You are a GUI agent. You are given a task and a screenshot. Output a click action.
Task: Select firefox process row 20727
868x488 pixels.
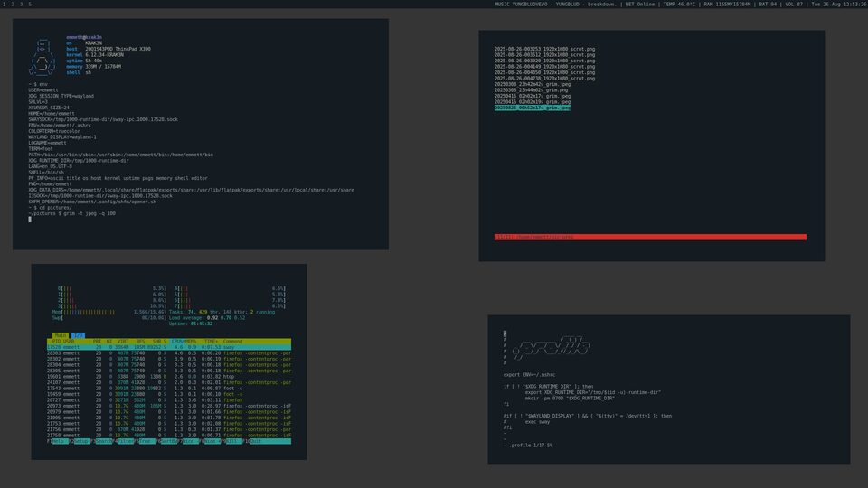tap(169, 400)
